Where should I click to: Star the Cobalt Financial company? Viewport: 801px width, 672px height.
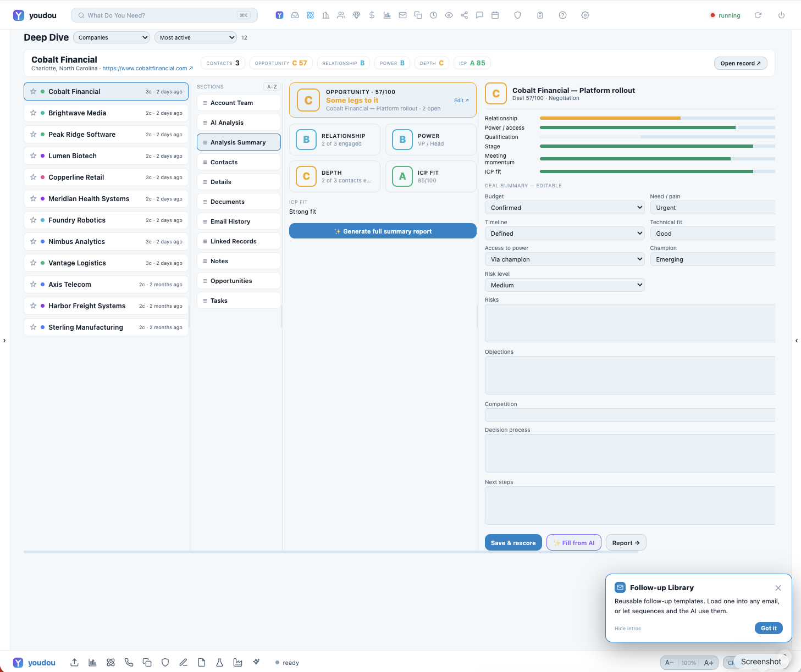[x=34, y=92]
